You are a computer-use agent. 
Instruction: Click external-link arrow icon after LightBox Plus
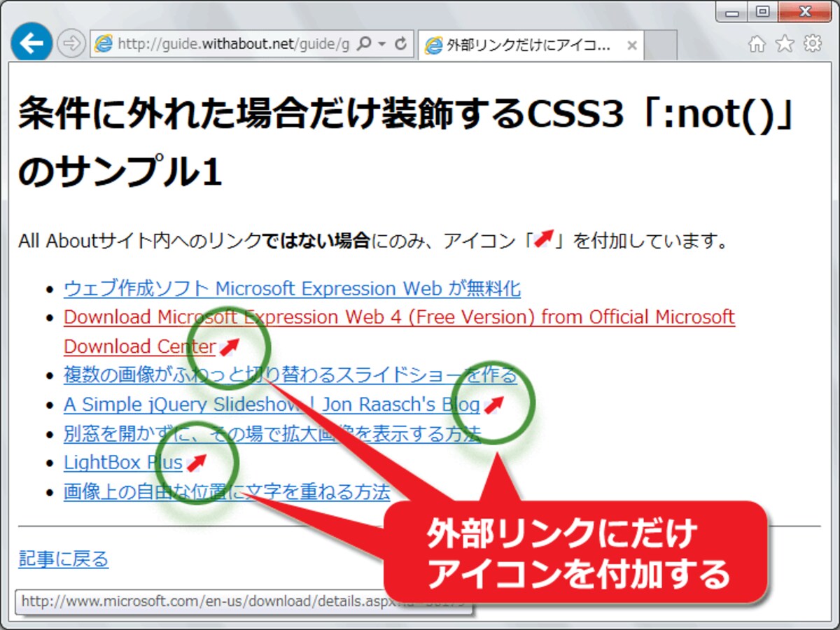pyautogui.click(x=197, y=463)
